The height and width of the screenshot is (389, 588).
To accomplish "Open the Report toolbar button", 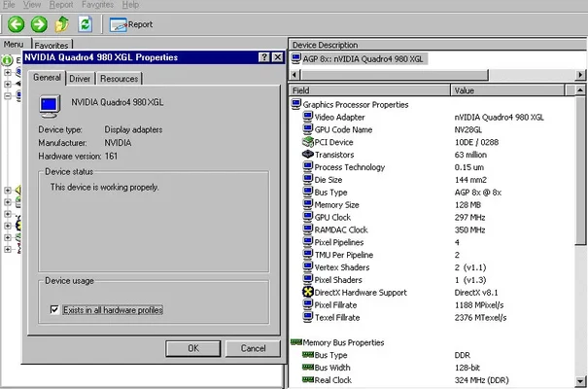I will pos(131,24).
